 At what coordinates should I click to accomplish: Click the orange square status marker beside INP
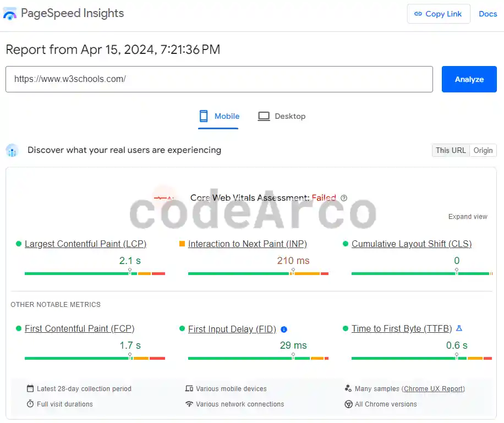pos(182,244)
